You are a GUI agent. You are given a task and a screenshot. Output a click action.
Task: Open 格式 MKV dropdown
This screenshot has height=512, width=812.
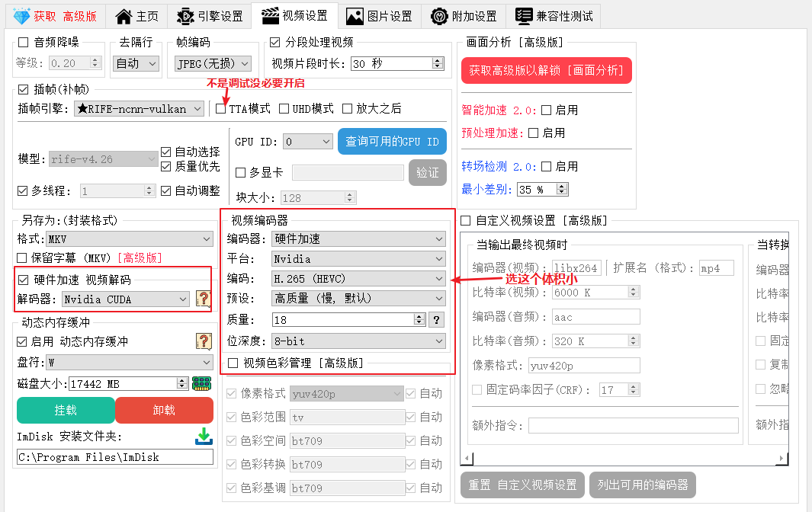tap(130, 239)
